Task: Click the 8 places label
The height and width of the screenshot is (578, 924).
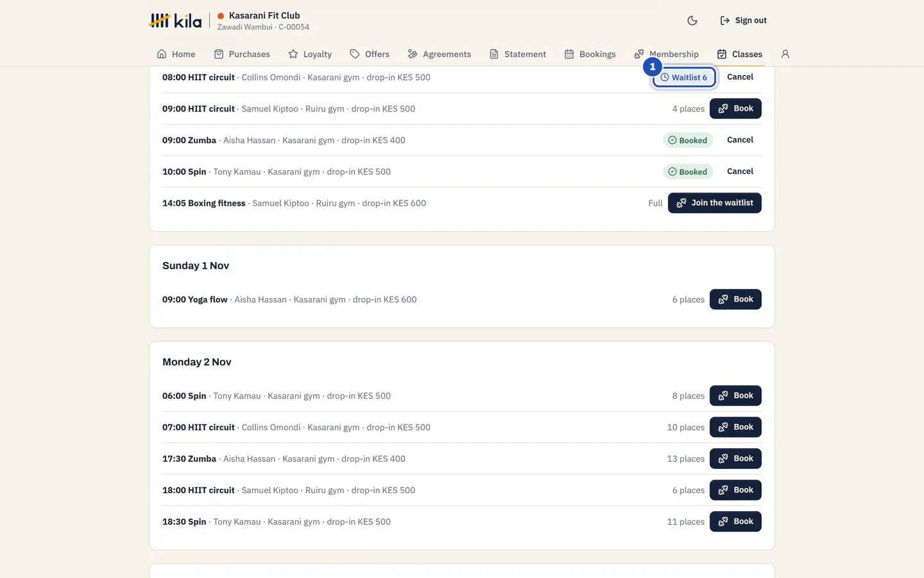Action: (x=689, y=396)
